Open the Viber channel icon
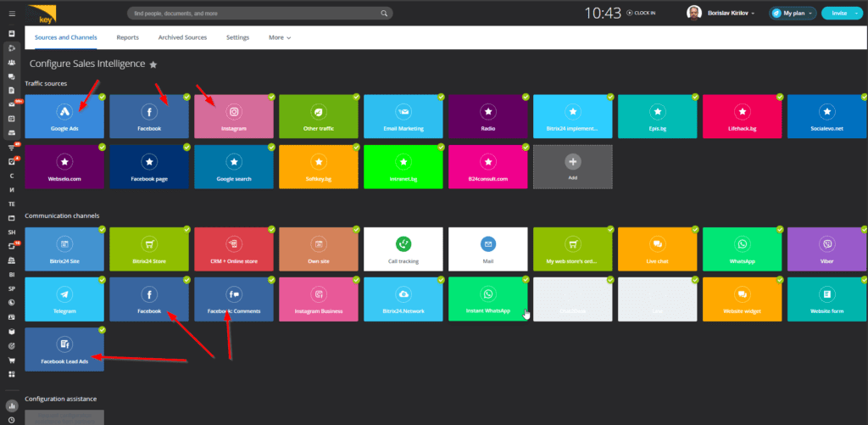The height and width of the screenshot is (425, 868). pyautogui.click(x=826, y=243)
